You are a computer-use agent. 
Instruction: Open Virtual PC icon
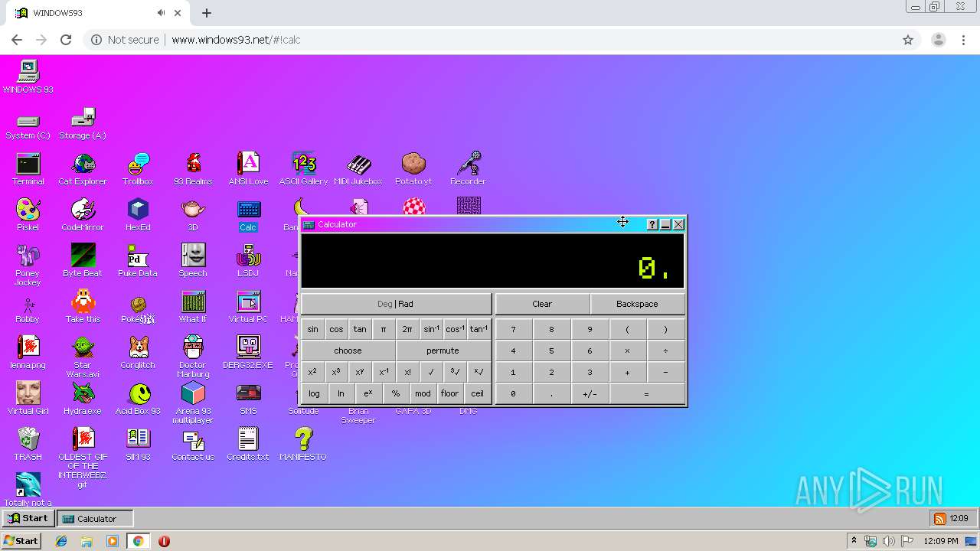(248, 307)
